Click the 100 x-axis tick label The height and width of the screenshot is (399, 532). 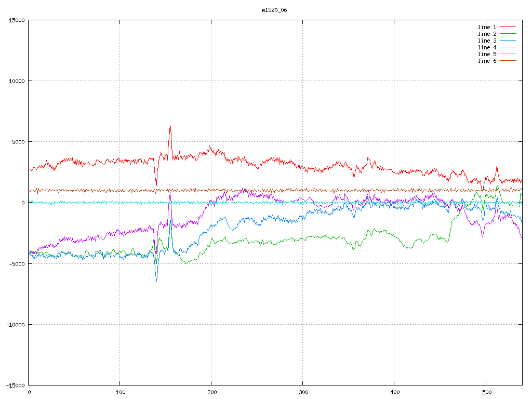coord(119,392)
